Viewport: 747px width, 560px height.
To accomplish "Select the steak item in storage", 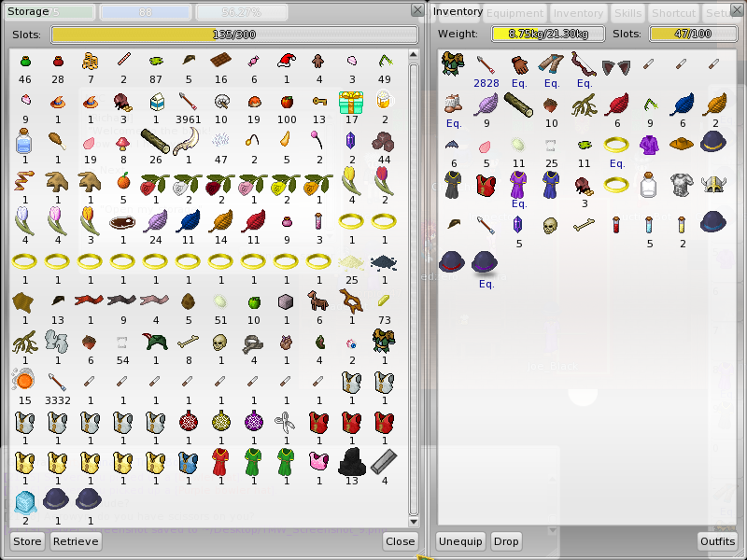I will point(122,222).
